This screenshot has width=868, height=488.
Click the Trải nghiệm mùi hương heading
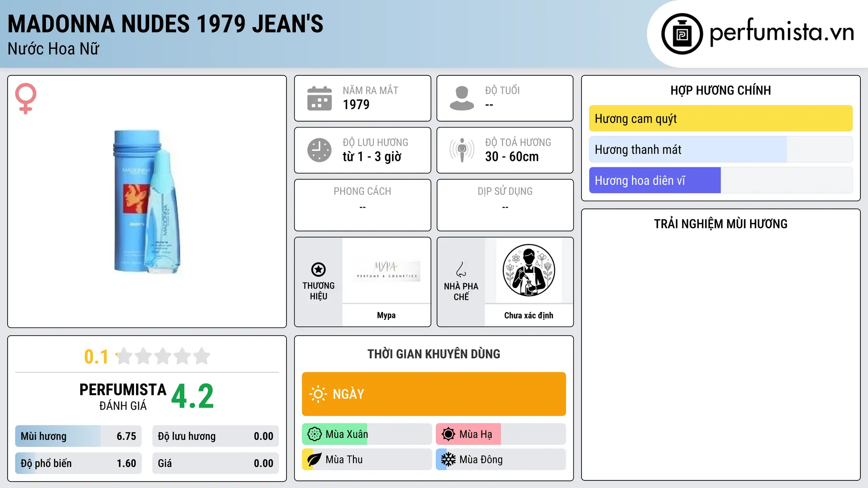(721, 224)
